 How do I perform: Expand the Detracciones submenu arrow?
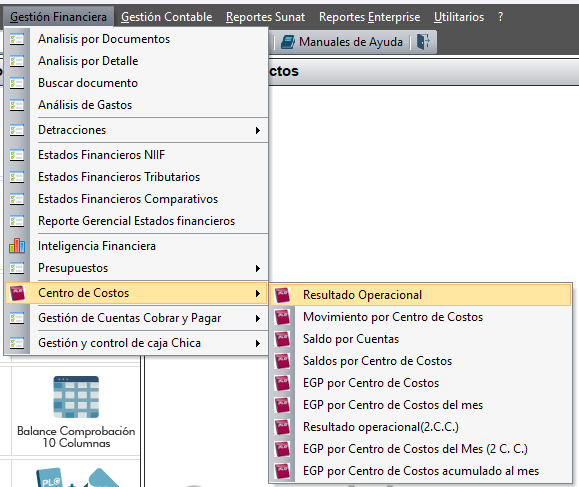(258, 130)
